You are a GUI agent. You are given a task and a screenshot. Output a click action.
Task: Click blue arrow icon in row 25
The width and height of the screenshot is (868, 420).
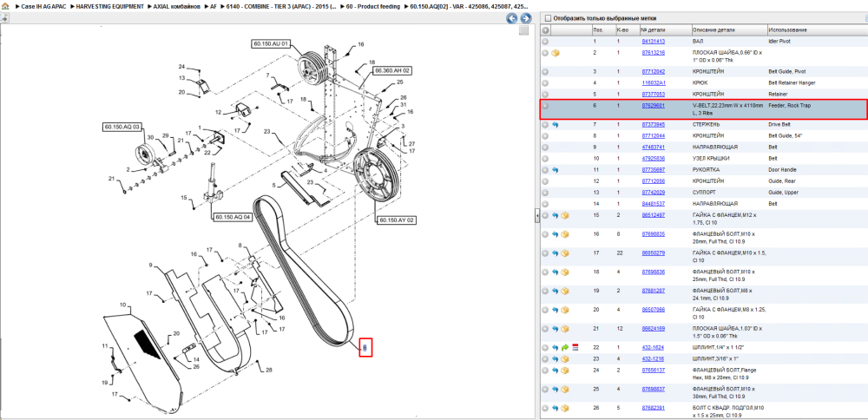(556, 389)
